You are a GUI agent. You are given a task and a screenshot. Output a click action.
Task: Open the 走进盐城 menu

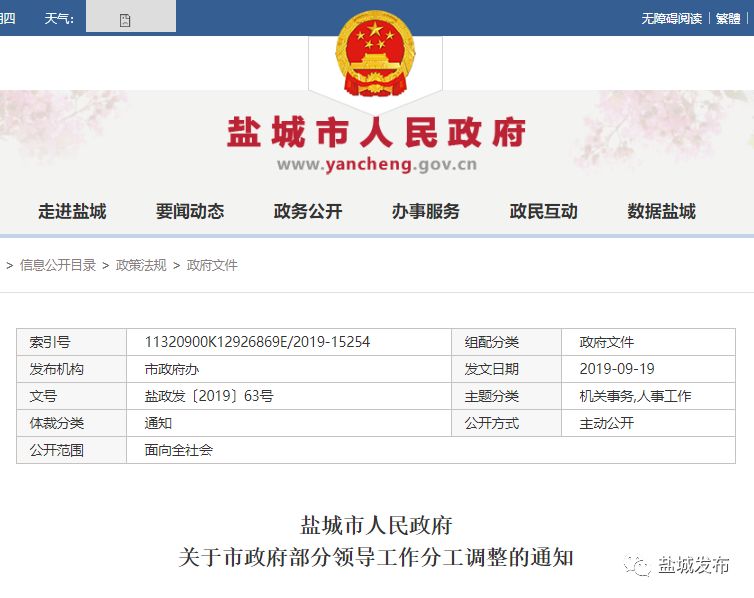(72, 211)
